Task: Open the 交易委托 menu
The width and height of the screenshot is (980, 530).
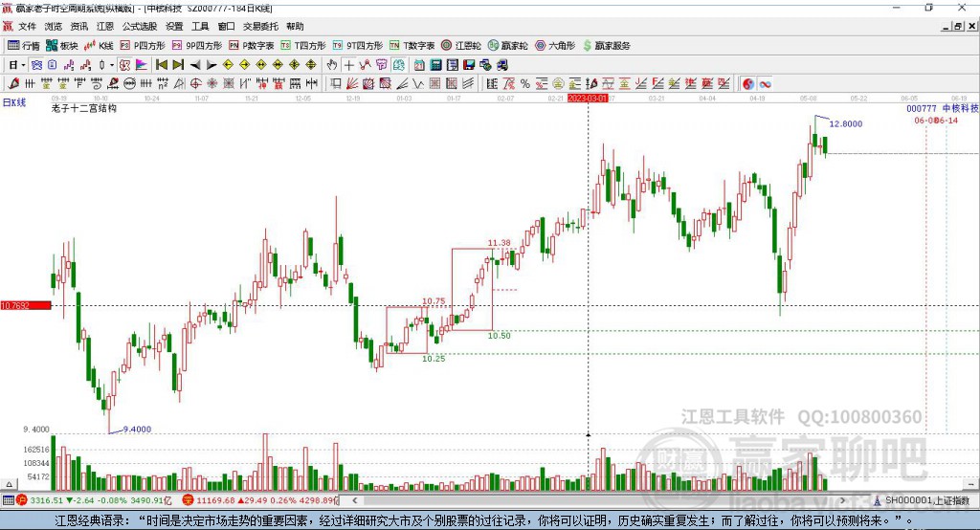Action: point(260,26)
